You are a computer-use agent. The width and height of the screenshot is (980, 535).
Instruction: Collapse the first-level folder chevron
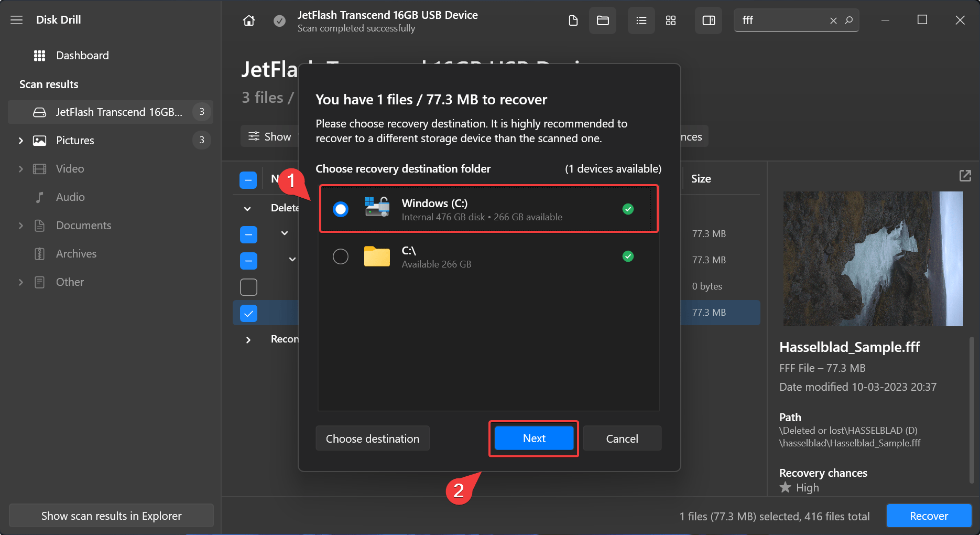[x=285, y=233]
